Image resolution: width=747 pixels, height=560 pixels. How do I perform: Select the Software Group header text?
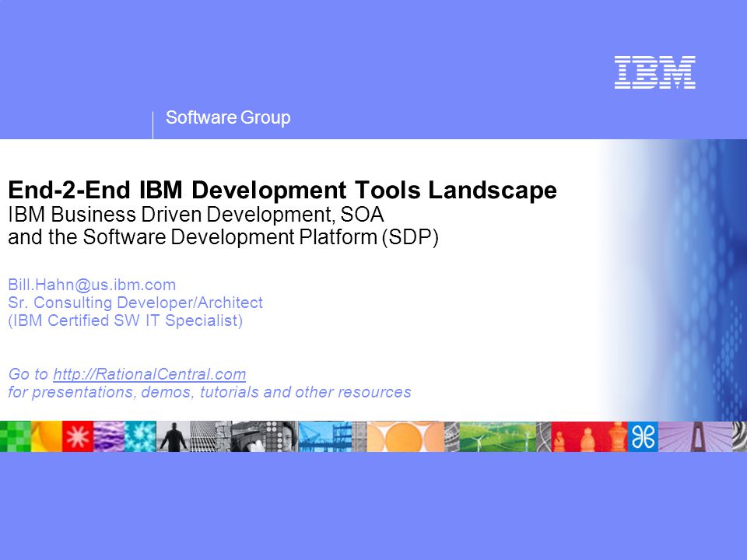pyautogui.click(x=228, y=117)
